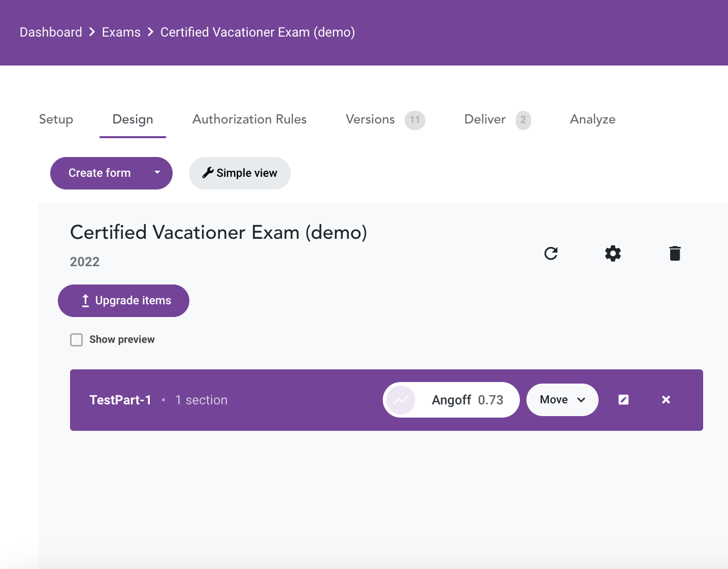
Task: Select the Analyze tab
Action: (x=592, y=119)
